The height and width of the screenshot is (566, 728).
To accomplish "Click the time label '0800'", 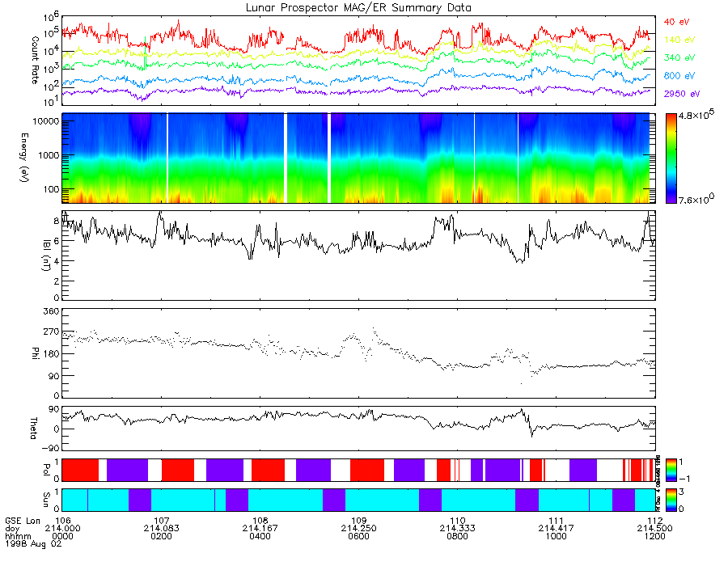I will click(x=458, y=536).
